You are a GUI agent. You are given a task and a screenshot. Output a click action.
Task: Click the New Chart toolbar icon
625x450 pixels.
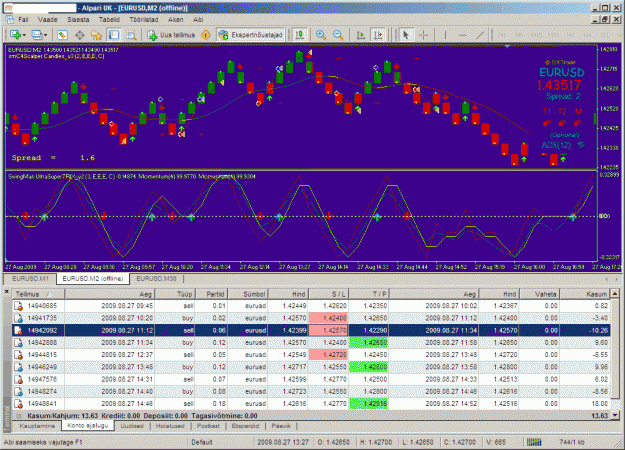pos(15,35)
